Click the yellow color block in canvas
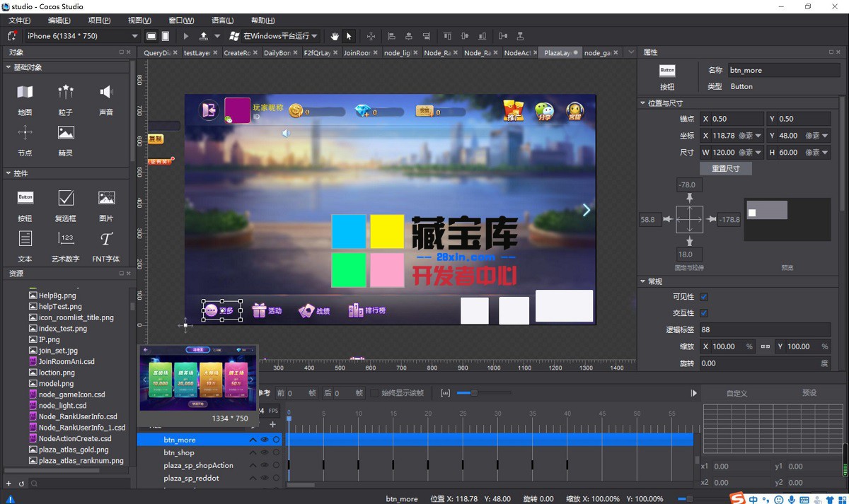849x504 pixels. 387,231
